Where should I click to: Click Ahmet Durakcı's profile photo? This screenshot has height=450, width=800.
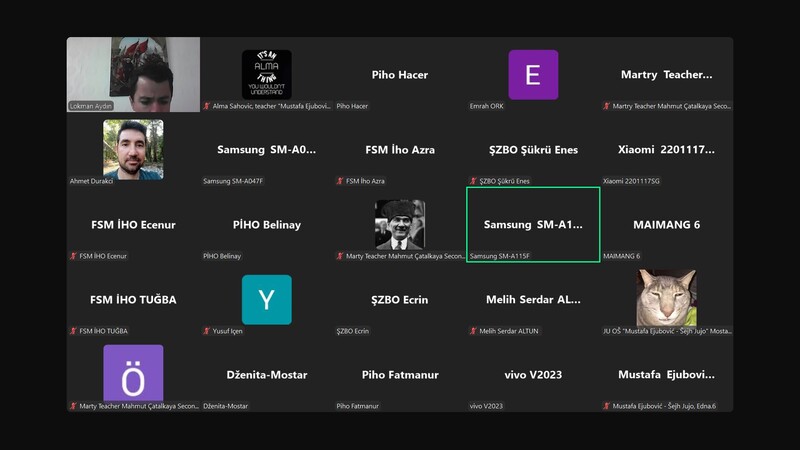[133, 149]
